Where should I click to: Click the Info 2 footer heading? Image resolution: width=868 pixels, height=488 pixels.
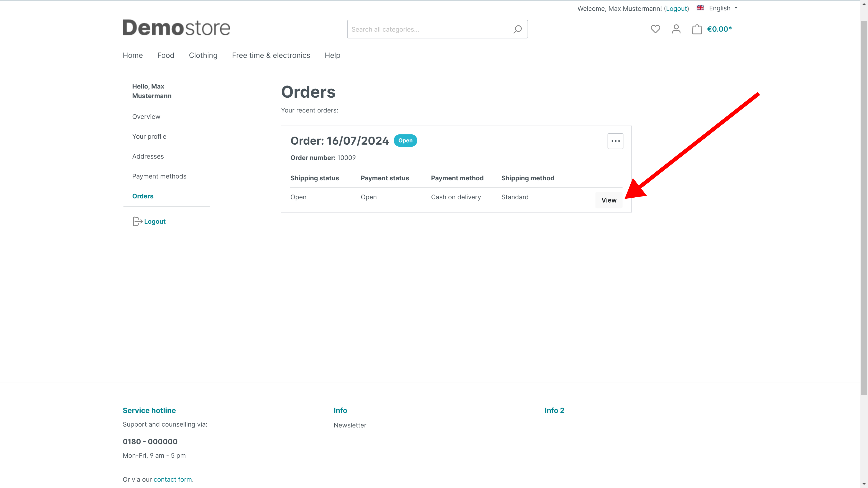coord(554,410)
